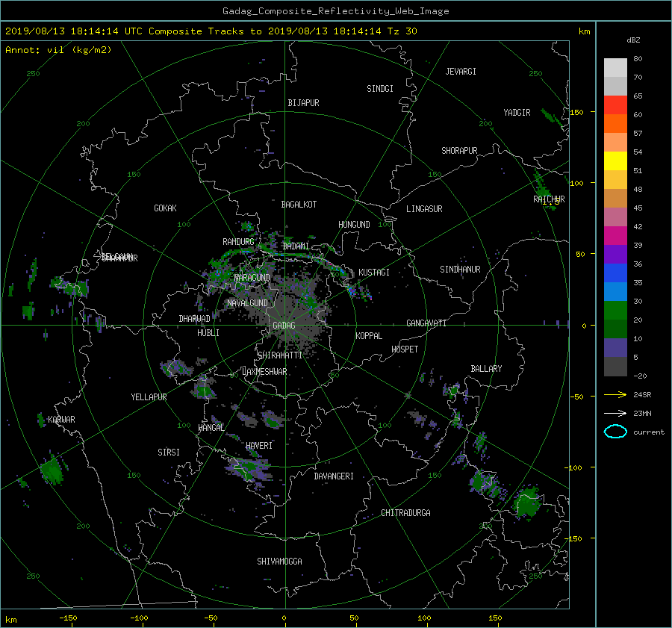
Task: Click the RAICHUR city label
Action: [x=549, y=199]
